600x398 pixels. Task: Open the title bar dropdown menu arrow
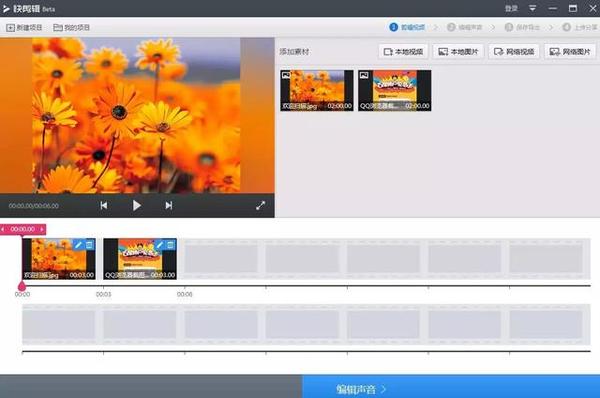click(x=532, y=8)
